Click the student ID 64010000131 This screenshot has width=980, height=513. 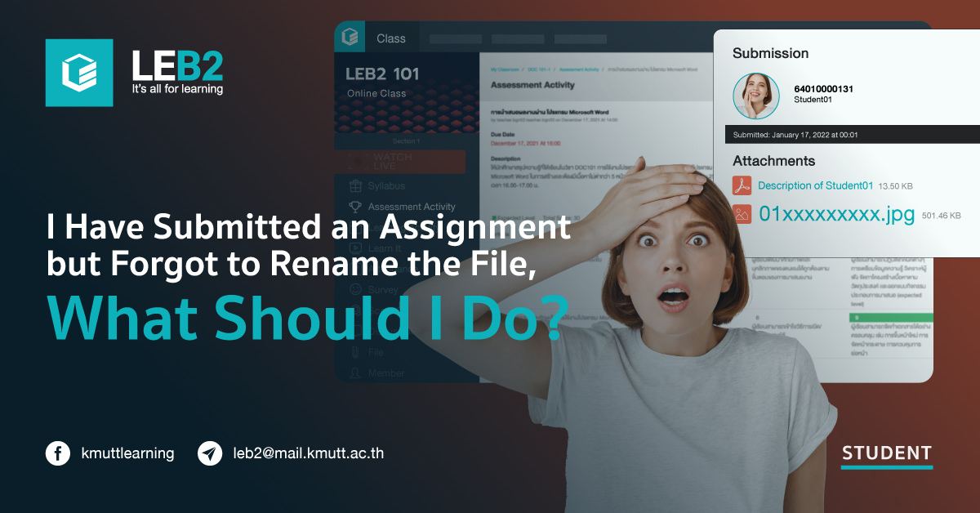click(824, 87)
